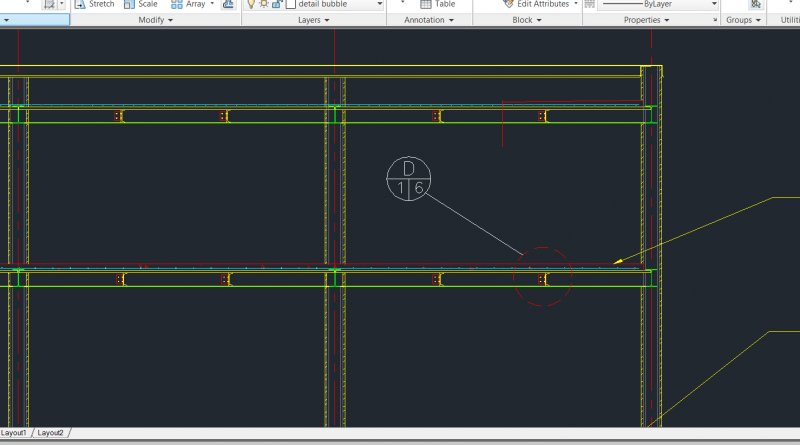
Task: Open the Edit Attributes dropdown arrow
Action: tap(576, 4)
